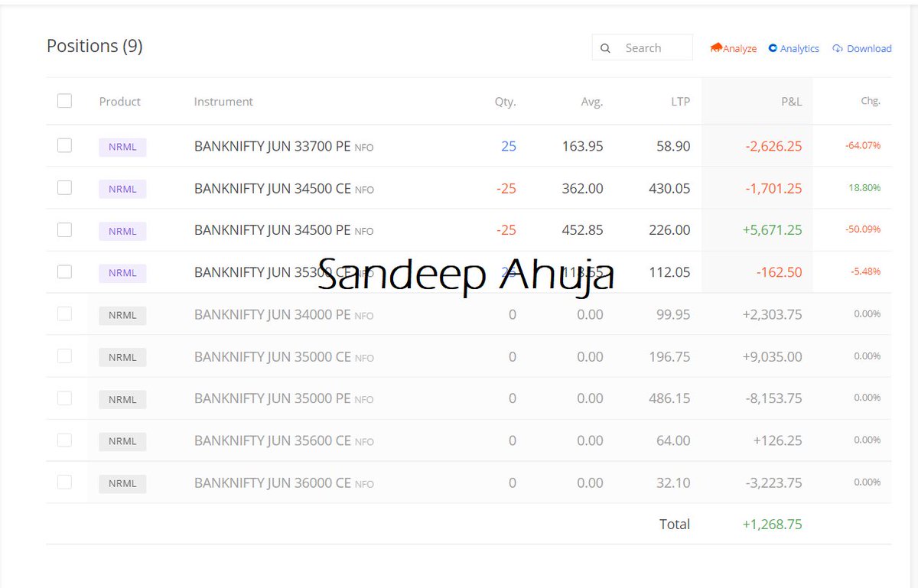Sort by the Instrument column header
Viewport: 918px width, 588px height.
(223, 101)
